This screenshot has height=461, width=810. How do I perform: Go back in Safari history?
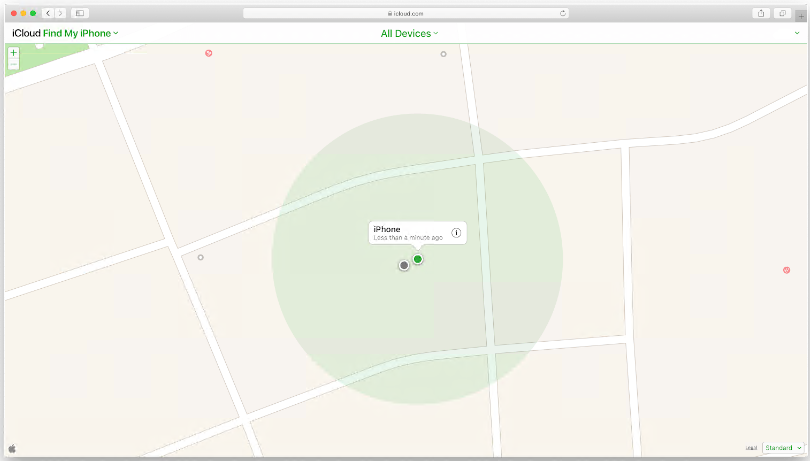tap(48, 13)
